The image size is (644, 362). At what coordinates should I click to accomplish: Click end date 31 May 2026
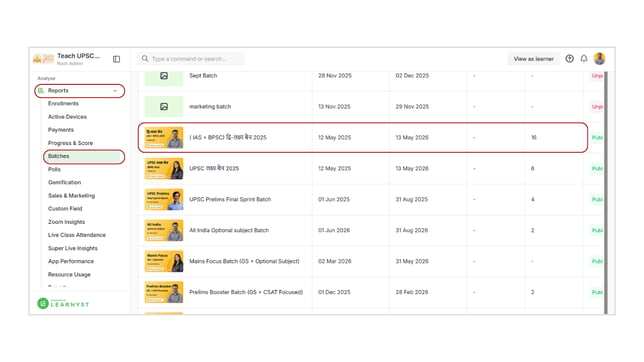click(412, 261)
